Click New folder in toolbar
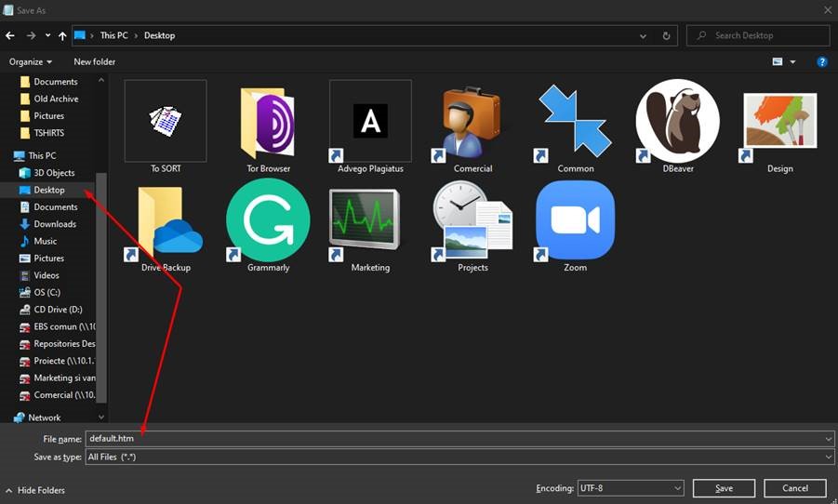 coord(95,62)
